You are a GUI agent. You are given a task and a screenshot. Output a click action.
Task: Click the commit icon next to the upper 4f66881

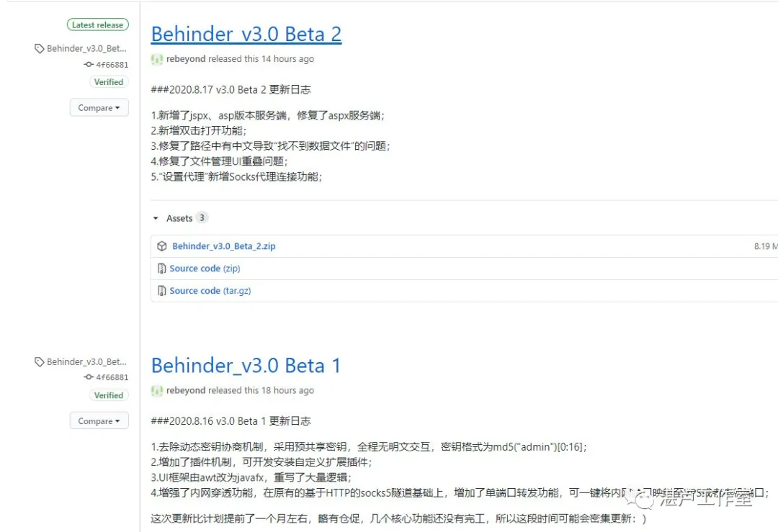(x=89, y=65)
